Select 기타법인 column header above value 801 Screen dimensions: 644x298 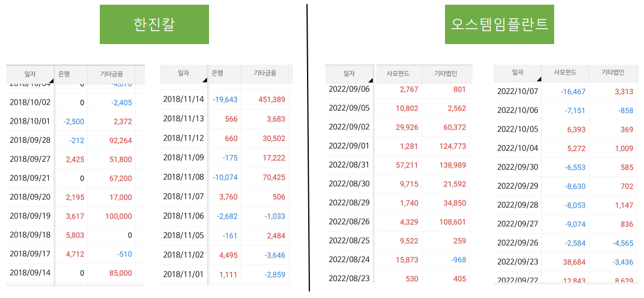446,74
